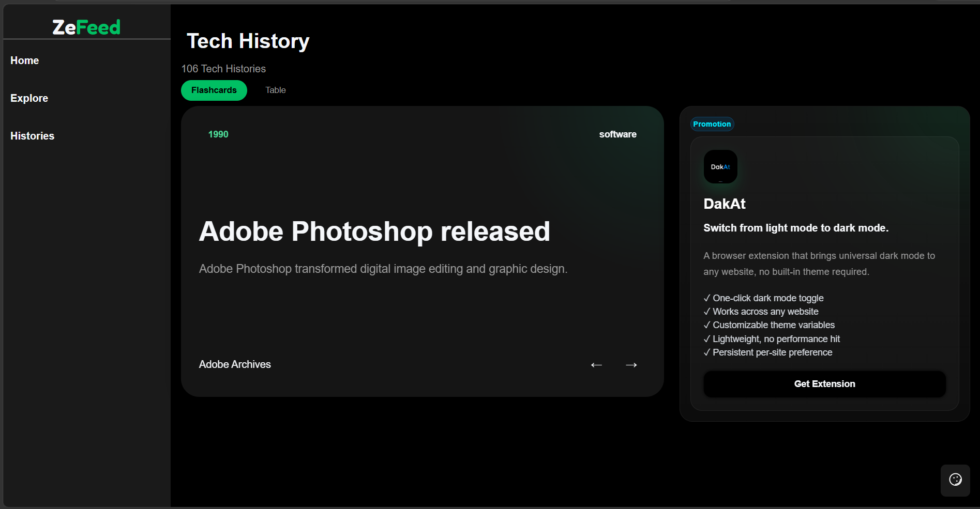Click 'Customizable theme variables' feature
This screenshot has height=509, width=980.
coord(769,325)
